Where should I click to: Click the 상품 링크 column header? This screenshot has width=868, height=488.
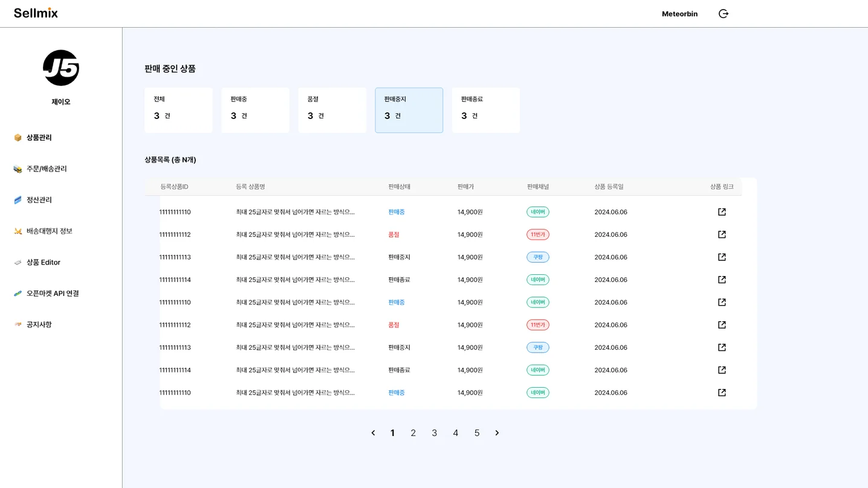pyautogui.click(x=722, y=187)
